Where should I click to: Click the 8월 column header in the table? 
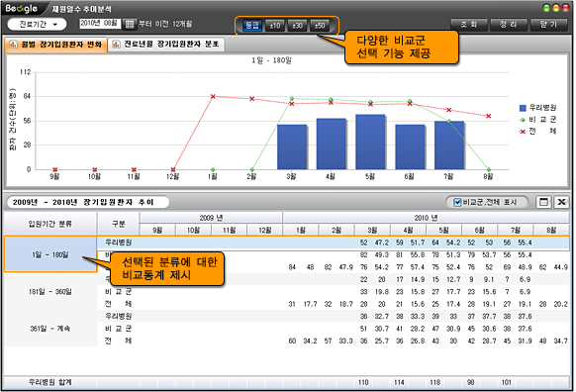point(551,230)
